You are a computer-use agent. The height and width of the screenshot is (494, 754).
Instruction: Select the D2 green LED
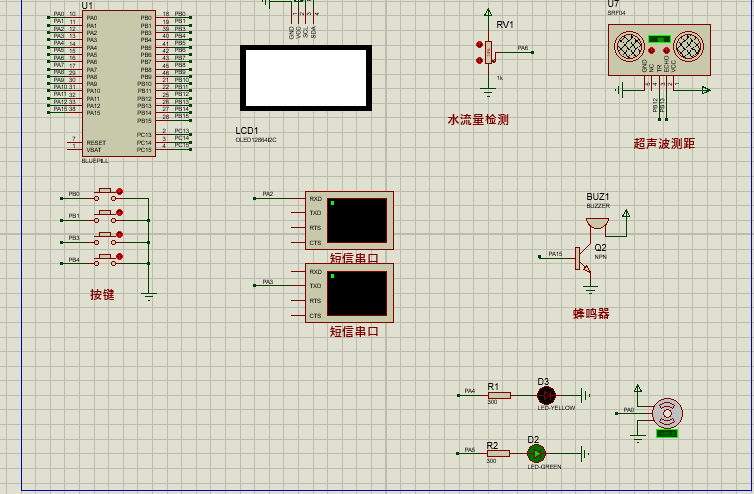click(x=536, y=453)
